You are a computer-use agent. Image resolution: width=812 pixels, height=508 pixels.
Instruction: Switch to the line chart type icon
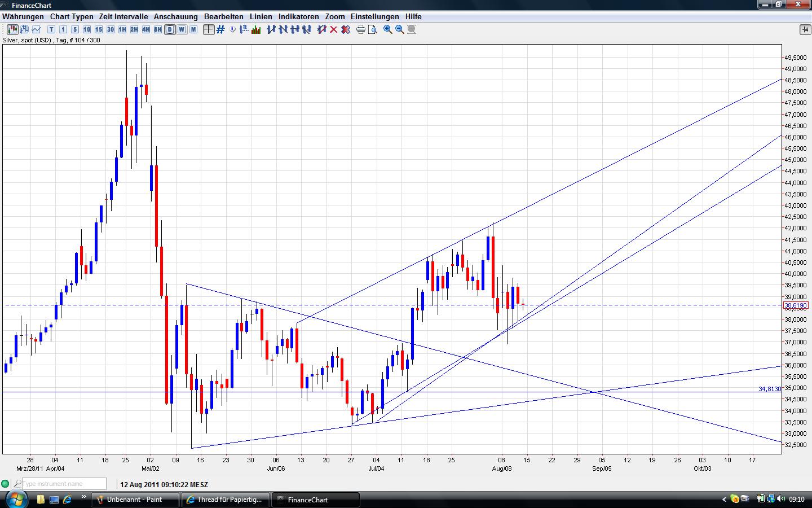(36, 29)
